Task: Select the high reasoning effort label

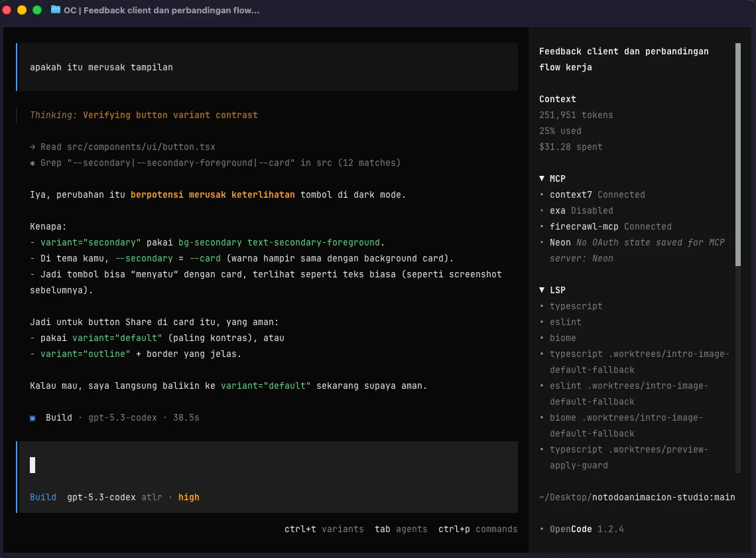Action: click(x=189, y=497)
